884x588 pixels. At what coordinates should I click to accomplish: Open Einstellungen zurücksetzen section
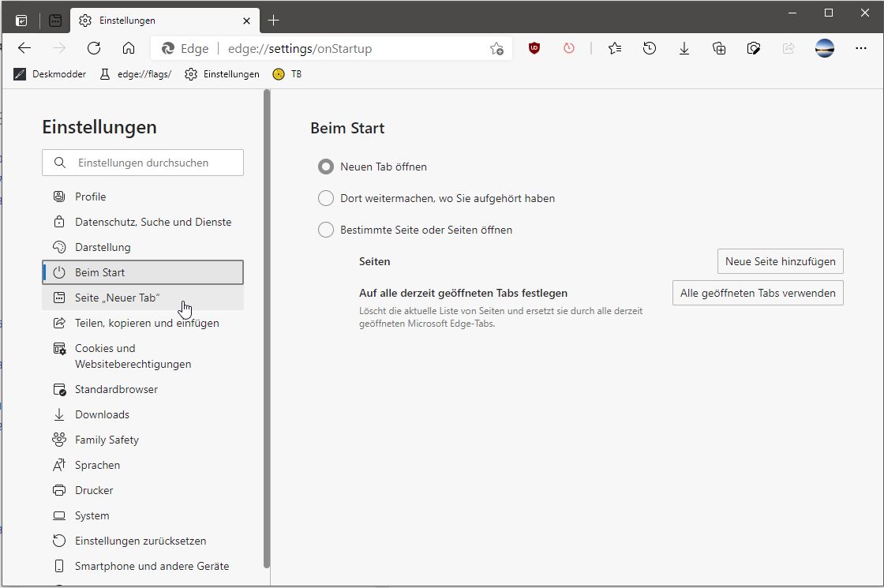[x=143, y=541]
